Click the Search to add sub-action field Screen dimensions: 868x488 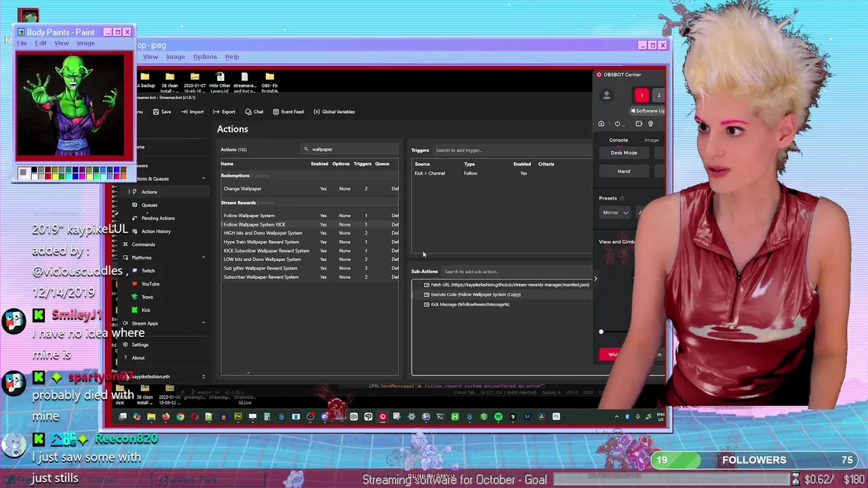tap(515, 271)
